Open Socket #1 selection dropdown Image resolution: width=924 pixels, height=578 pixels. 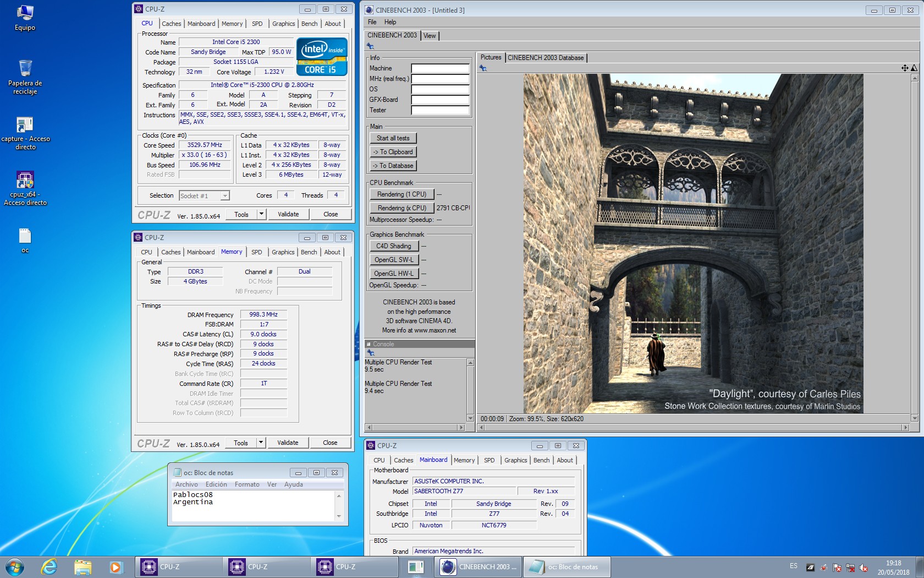click(x=224, y=196)
